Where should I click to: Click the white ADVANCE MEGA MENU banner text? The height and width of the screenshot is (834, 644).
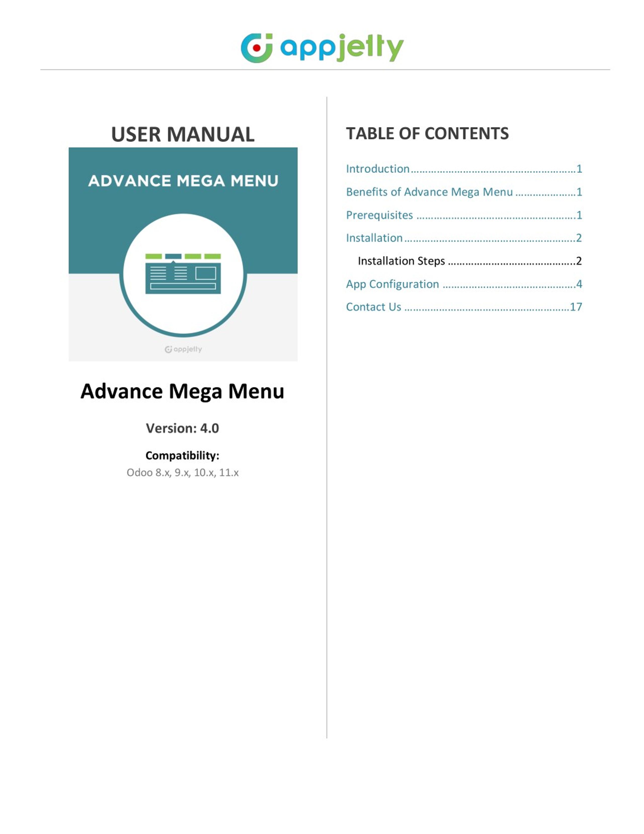[183, 181]
